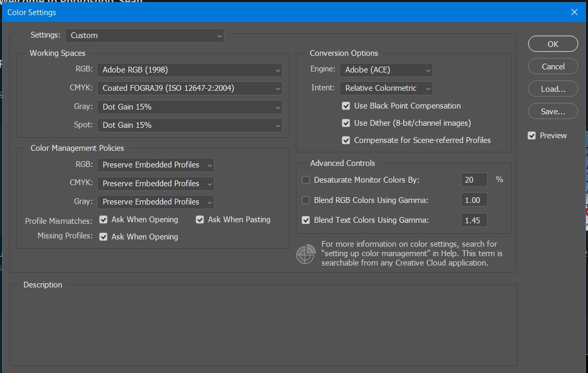The height and width of the screenshot is (373, 588).
Task: Change the rendering Intent setting
Action: coord(386,88)
